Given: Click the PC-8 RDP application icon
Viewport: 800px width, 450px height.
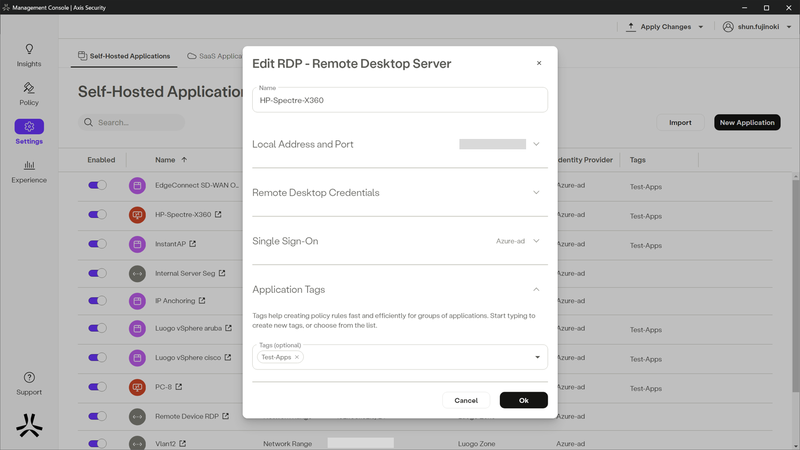Looking at the screenshot, I should tap(137, 387).
